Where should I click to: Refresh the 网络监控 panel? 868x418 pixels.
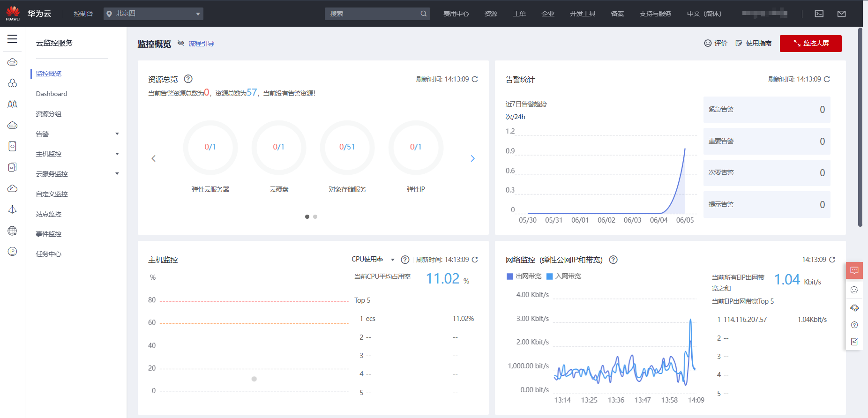[x=832, y=260]
